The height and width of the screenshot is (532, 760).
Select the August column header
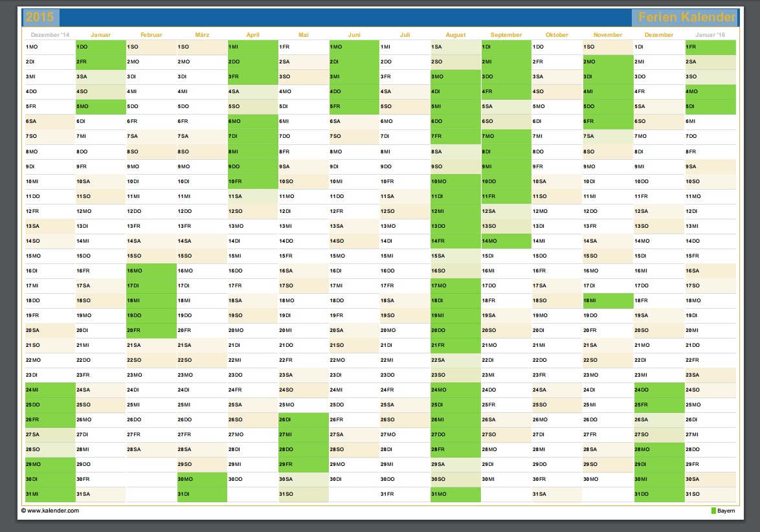(456, 35)
